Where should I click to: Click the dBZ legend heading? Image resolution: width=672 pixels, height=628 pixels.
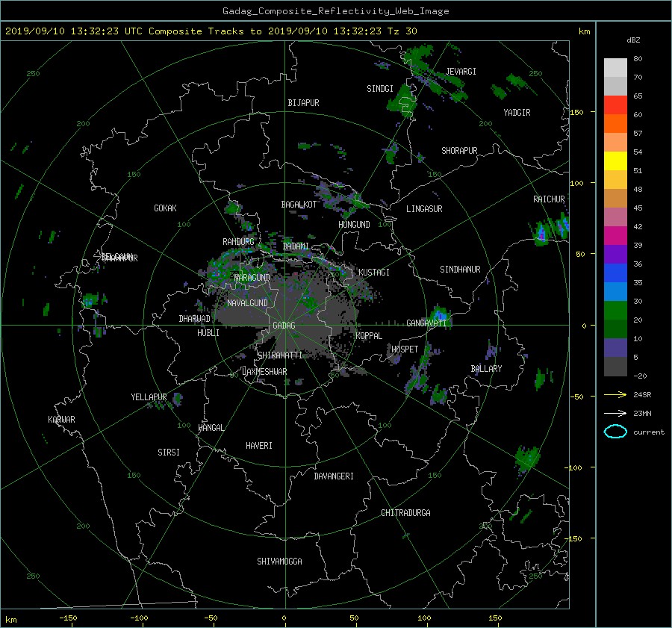633,40
